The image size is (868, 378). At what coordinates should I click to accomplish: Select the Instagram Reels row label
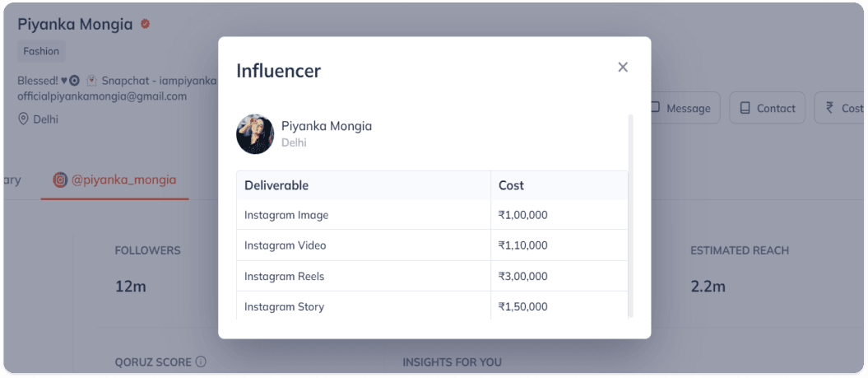(x=285, y=276)
